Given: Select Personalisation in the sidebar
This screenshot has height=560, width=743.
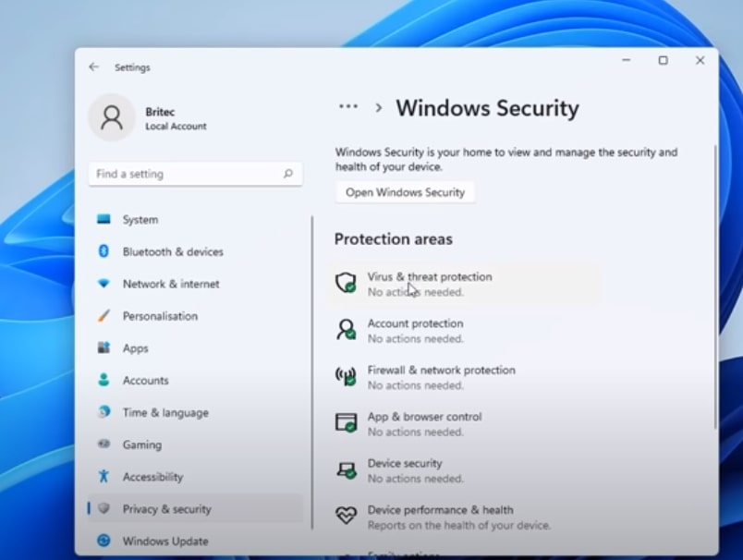Looking at the screenshot, I should (160, 316).
